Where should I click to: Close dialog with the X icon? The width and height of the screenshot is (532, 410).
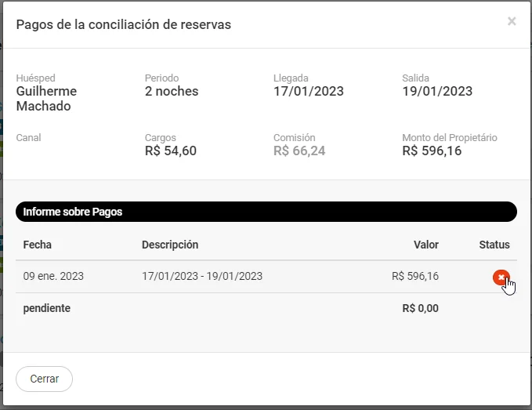(512, 21)
